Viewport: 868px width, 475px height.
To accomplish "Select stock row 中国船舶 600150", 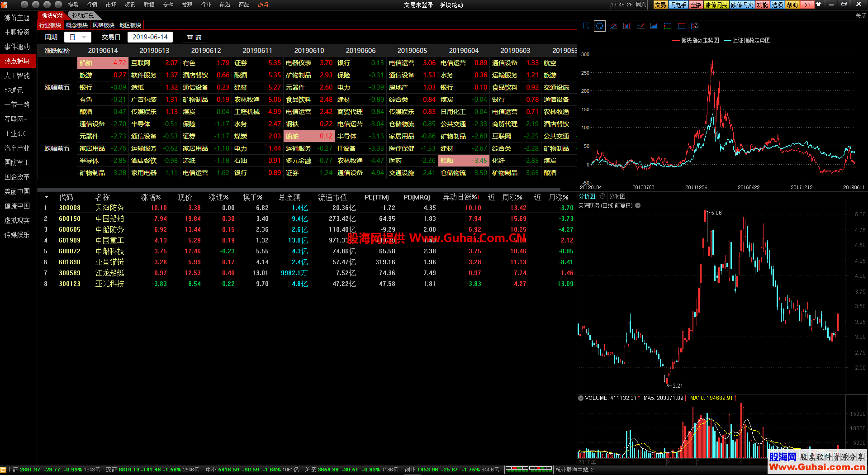I will 308,218.
